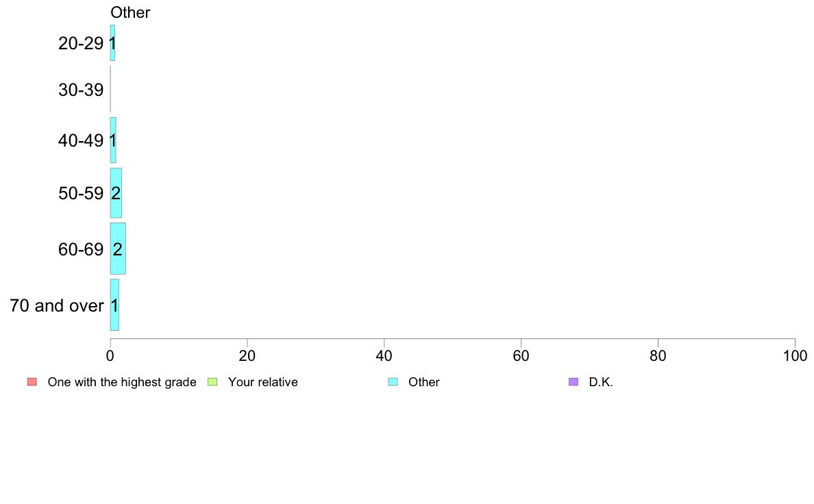Click the 'Your relative' legend text
Image resolution: width=814 pixels, height=504 pixels.
263,382
